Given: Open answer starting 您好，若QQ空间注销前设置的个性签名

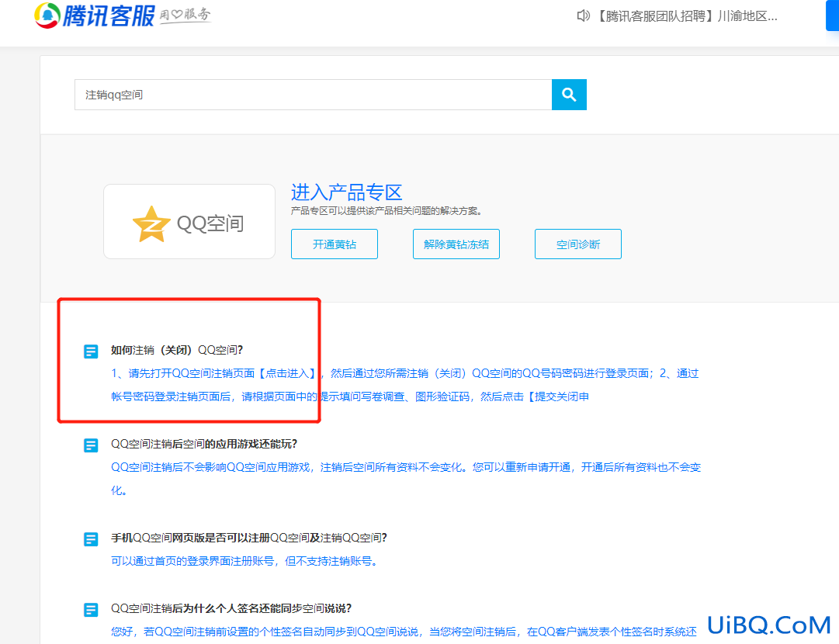Looking at the screenshot, I should (404, 632).
